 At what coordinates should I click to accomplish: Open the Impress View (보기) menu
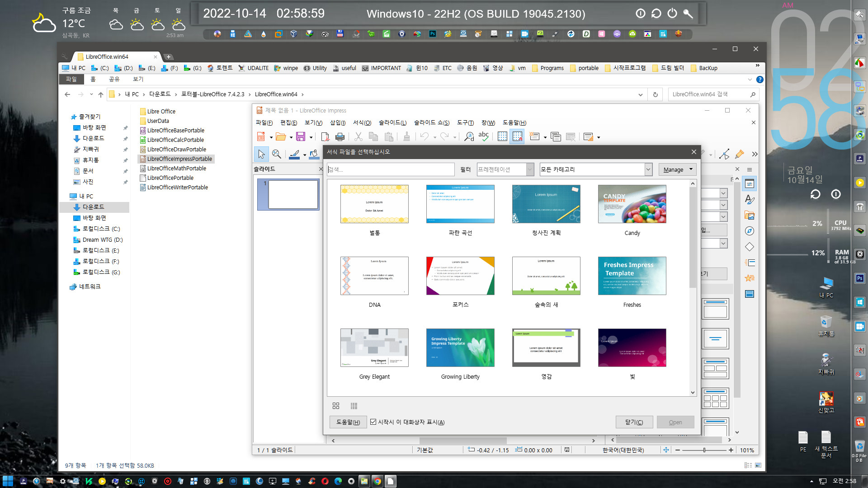point(313,122)
